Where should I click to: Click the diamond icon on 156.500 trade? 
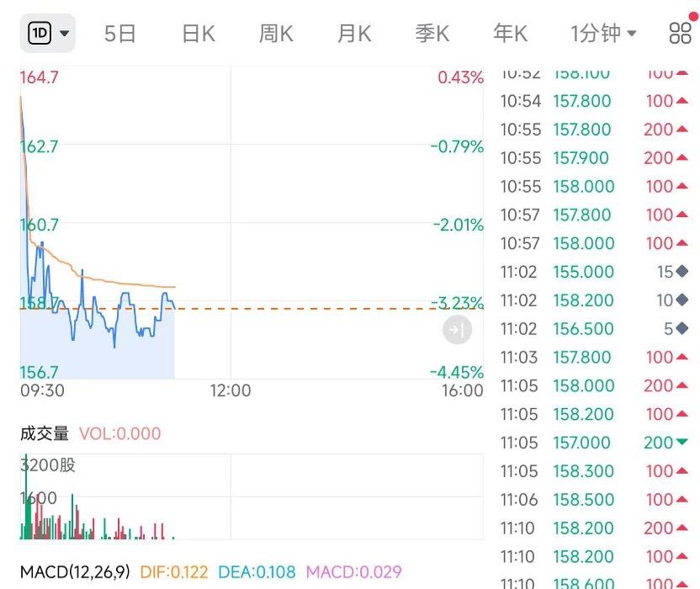point(682,329)
